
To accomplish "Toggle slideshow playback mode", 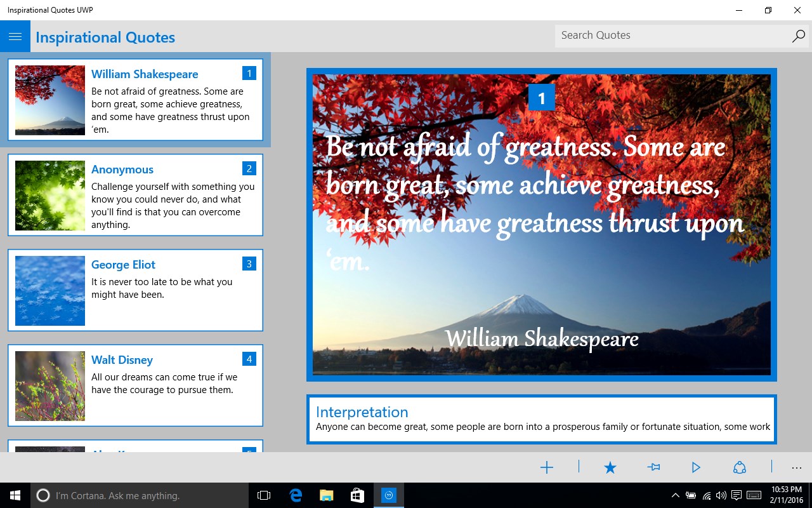I will pos(696,467).
